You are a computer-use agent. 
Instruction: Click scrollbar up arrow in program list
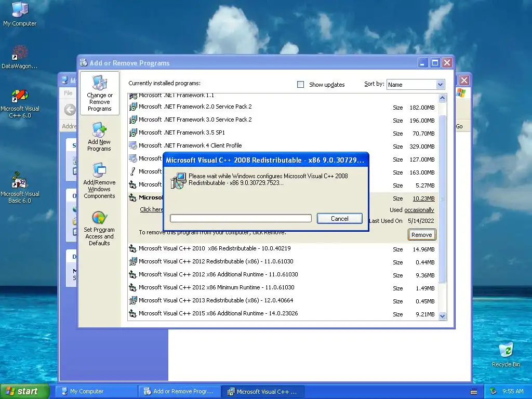442,98
